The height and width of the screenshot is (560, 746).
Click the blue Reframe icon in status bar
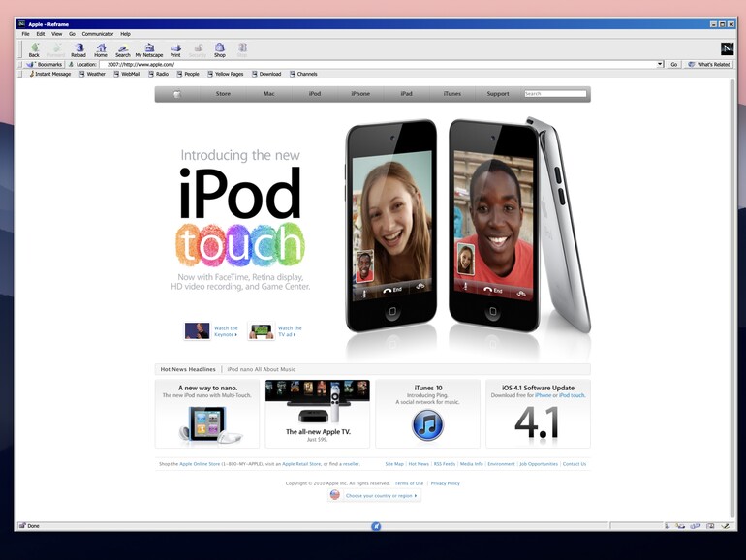376,526
